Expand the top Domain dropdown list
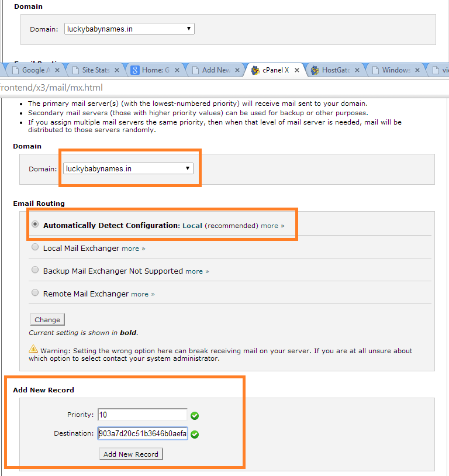 point(129,29)
